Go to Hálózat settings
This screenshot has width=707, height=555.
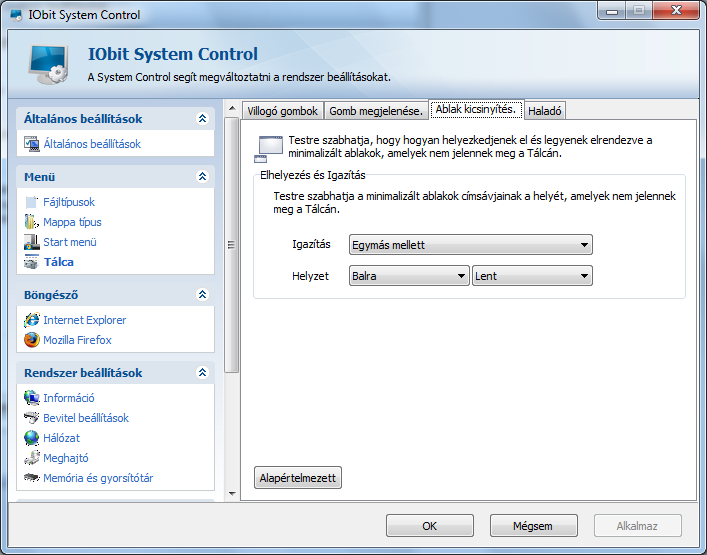[x=61, y=438]
